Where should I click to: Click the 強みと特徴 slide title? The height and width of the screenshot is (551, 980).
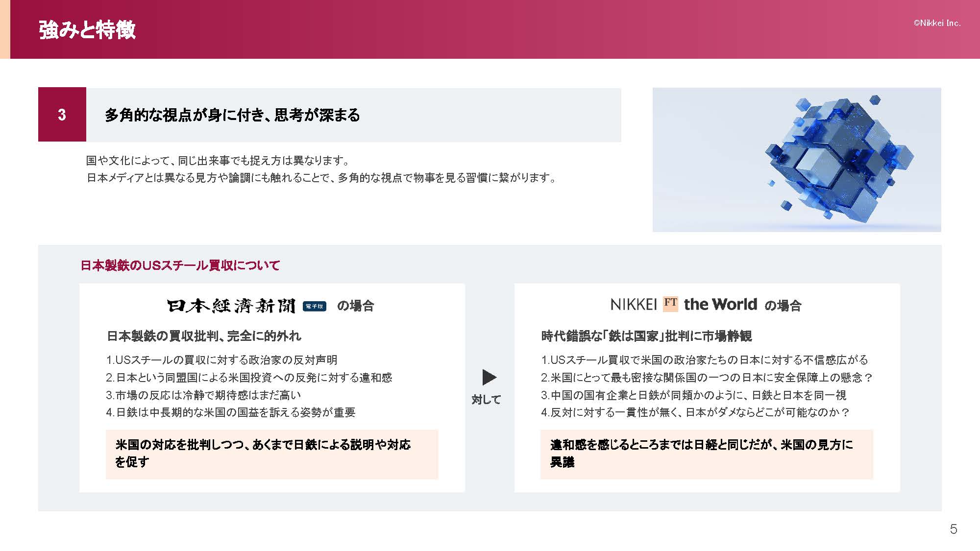tap(87, 30)
